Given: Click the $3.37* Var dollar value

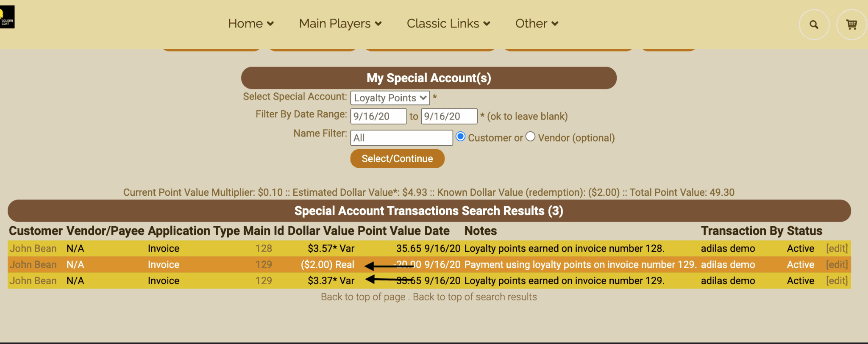Looking at the screenshot, I should [331, 281].
